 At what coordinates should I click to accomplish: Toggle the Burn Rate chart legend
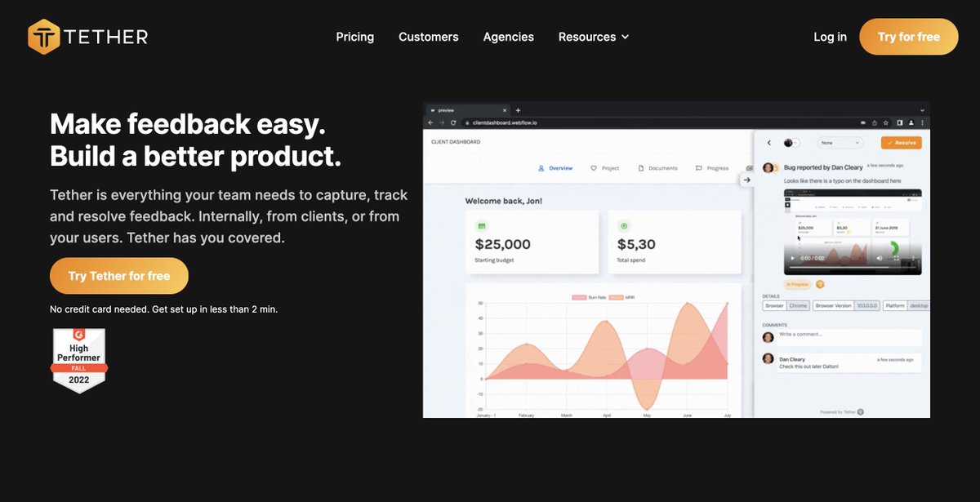click(x=588, y=298)
